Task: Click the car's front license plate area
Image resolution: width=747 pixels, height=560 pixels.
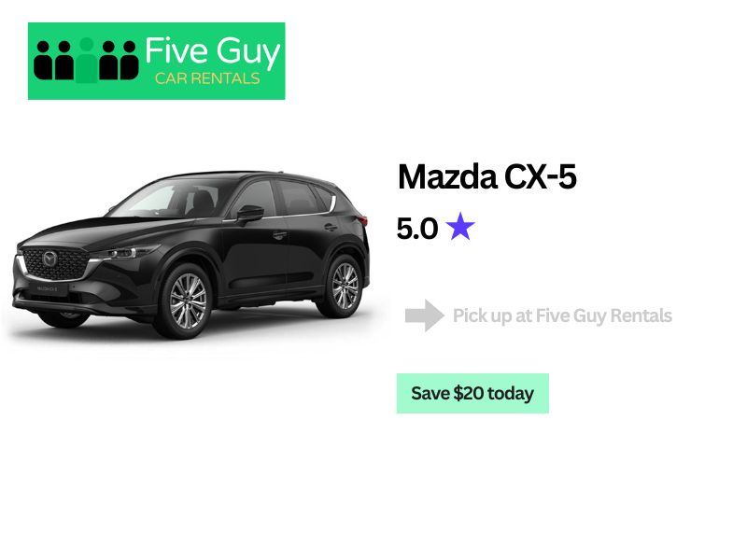Action: tap(48, 288)
